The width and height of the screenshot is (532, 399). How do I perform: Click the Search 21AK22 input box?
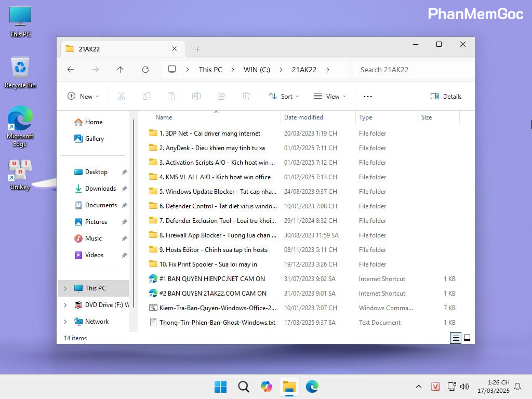410,70
